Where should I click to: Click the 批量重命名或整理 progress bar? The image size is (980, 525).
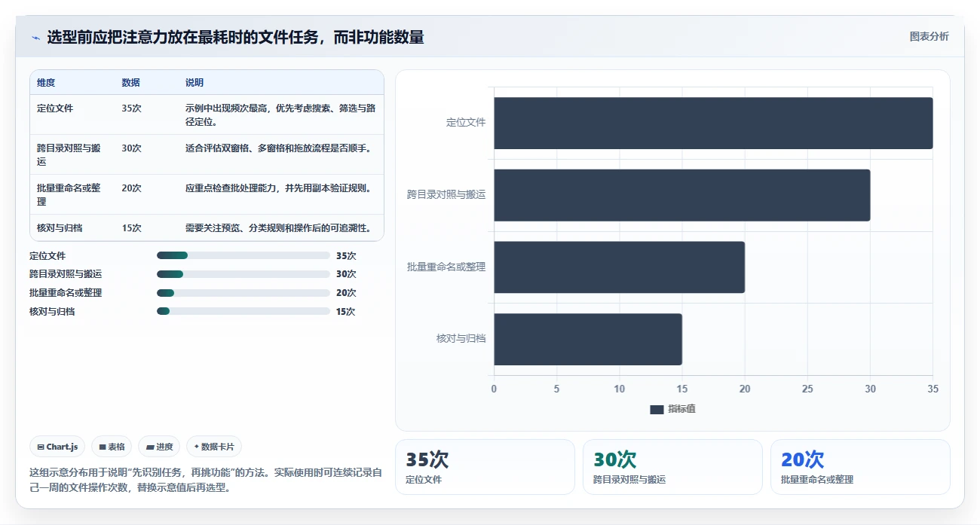[x=243, y=293]
